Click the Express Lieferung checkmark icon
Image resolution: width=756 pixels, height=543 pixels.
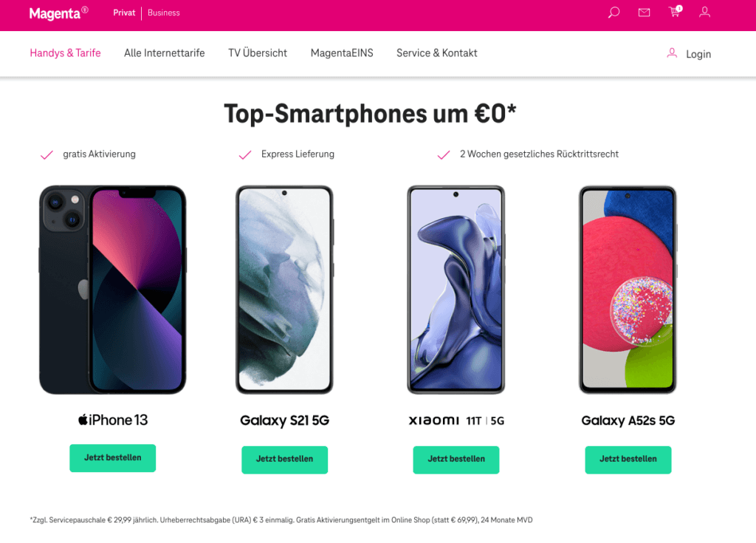click(x=245, y=155)
